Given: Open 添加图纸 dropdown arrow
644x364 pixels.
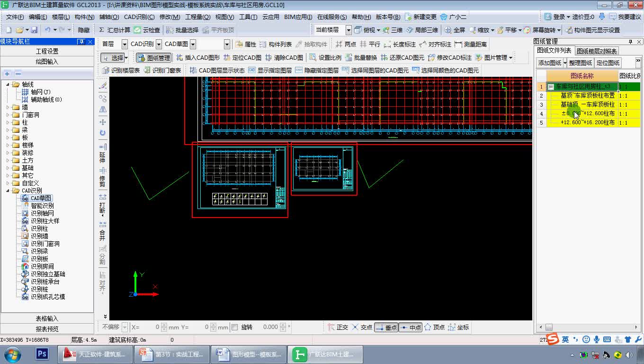Looking at the screenshot, I should pyautogui.click(x=565, y=63).
